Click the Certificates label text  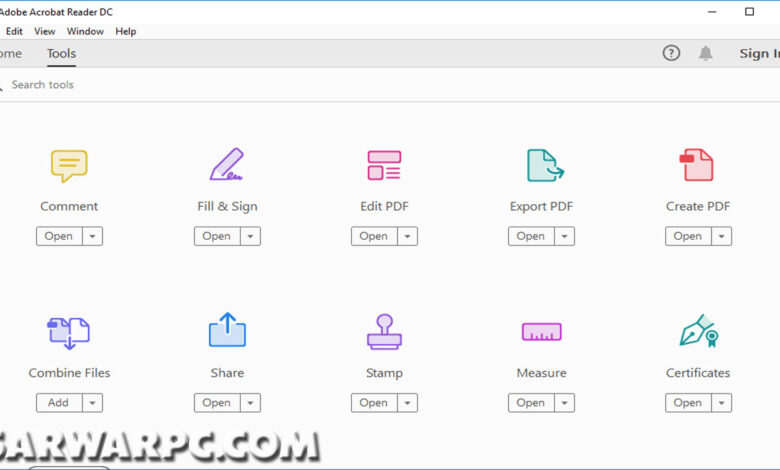click(698, 373)
